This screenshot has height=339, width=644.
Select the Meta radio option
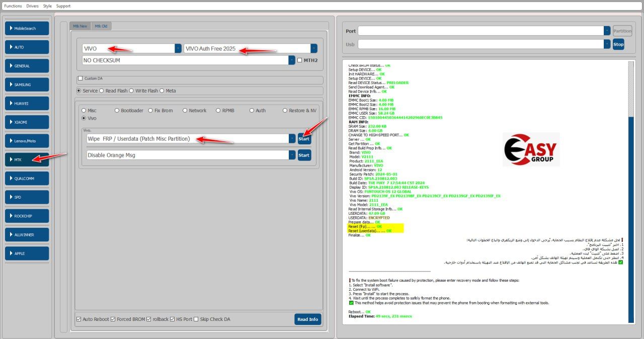coord(162,91)
